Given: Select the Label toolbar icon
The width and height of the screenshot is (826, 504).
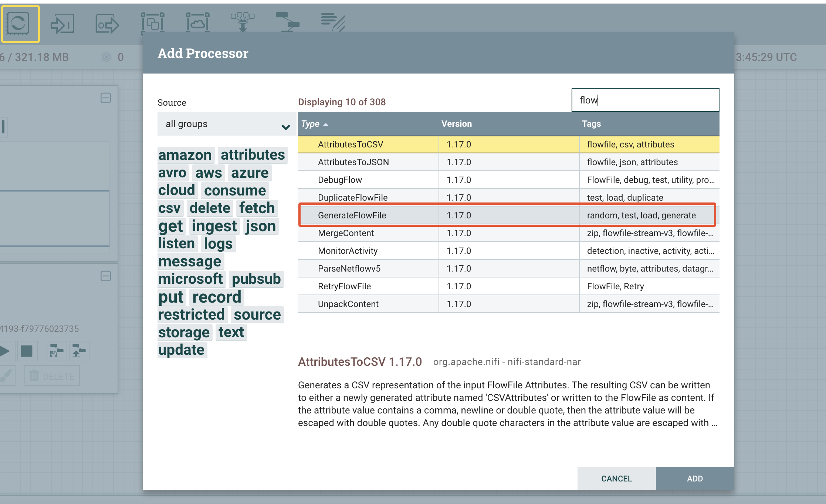Looking at the screenshot, I should [x=333, y=22].
